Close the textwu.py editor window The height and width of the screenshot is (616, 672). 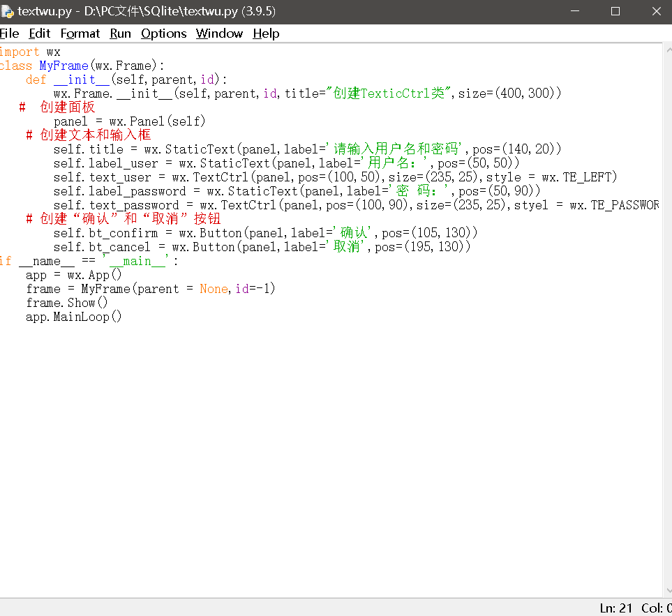pos(656,11)
